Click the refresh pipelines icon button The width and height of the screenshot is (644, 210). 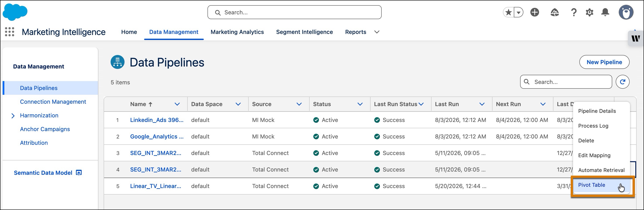tap(622, 82)
